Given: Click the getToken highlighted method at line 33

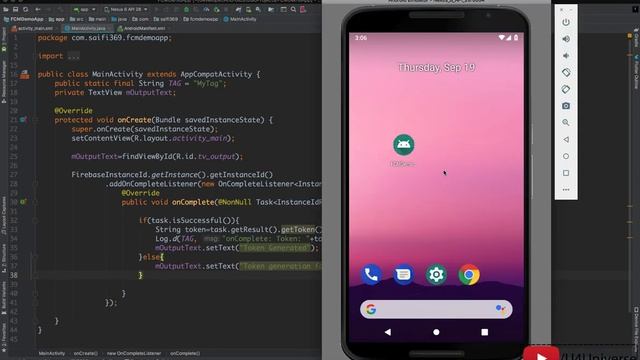Looking at the screenshot, I should [298, 229].
